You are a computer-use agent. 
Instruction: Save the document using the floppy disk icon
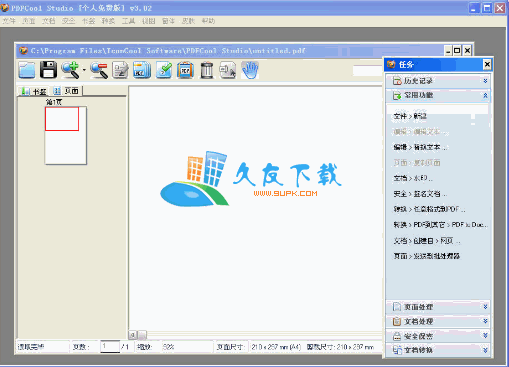(x=48, y=70)
